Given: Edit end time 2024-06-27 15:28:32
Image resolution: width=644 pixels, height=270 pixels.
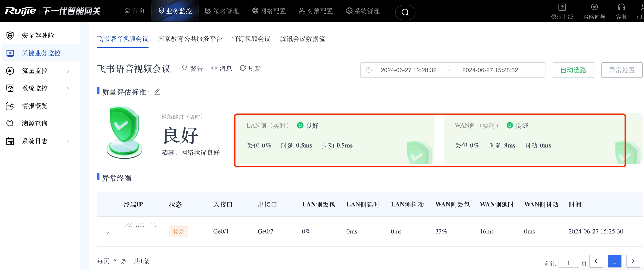Looking at the screenshot, I should 490,70.
